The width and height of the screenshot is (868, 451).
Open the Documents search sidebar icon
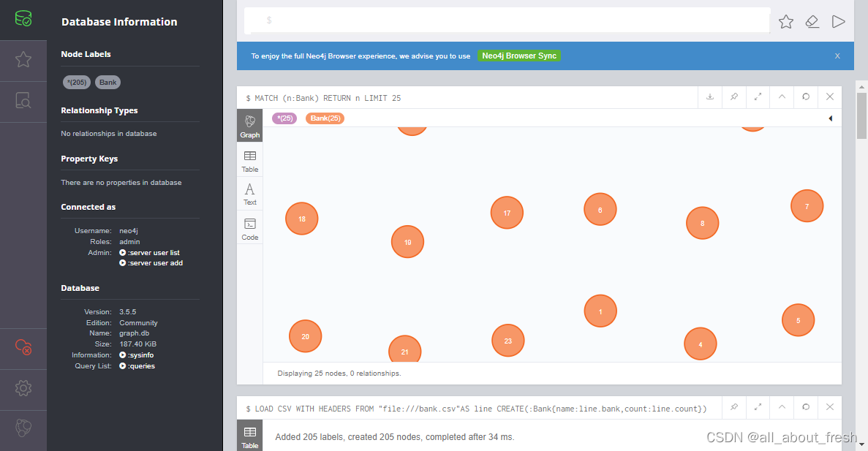click(23, 101)
